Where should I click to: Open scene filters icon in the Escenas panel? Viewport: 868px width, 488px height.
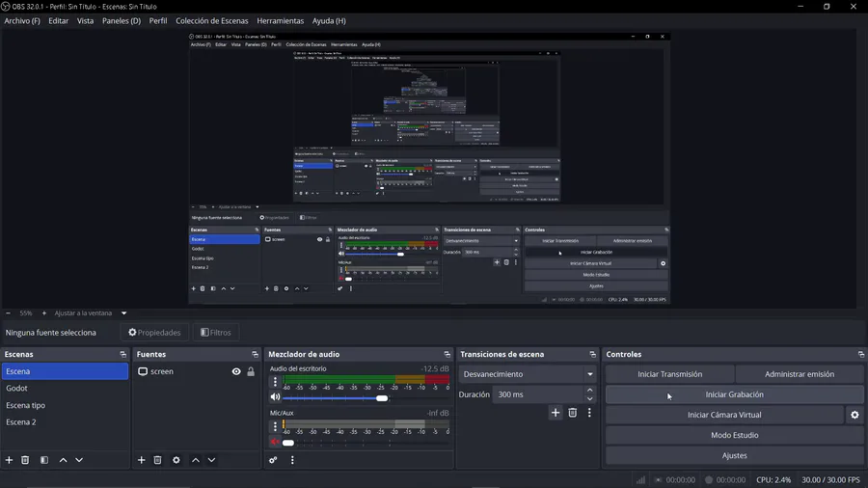[44, 460]
